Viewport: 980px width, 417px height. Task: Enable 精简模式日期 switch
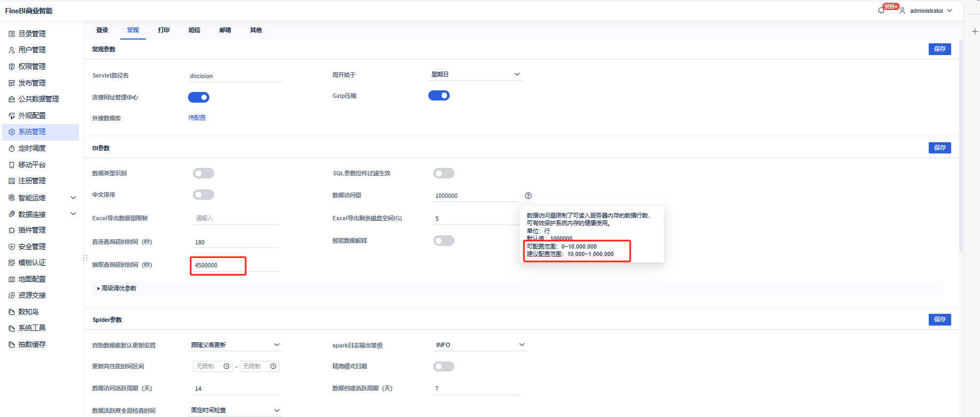click(x=444, y=366)
